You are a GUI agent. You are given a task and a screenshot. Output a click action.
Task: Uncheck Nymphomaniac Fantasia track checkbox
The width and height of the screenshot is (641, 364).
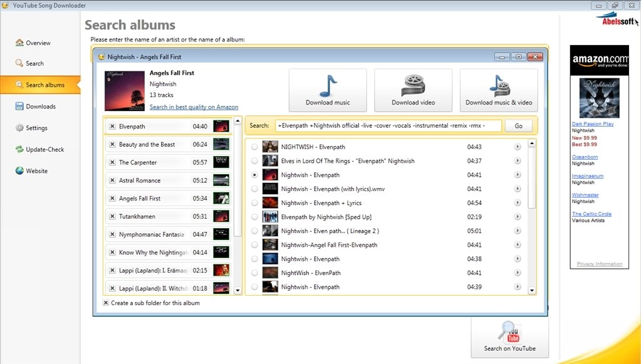112,234
